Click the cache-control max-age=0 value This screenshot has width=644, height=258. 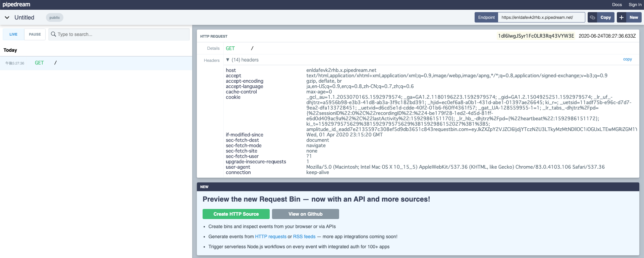319,92
